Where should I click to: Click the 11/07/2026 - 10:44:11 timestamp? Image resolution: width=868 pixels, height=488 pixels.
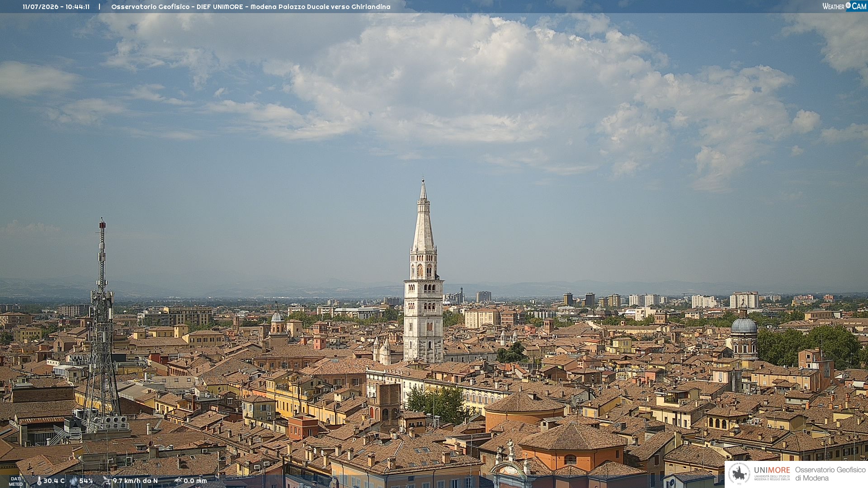56,7
